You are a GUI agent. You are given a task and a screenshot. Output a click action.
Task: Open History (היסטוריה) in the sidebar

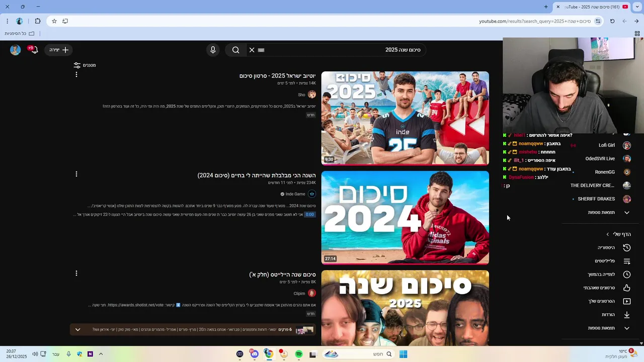(x=600, y=247)
